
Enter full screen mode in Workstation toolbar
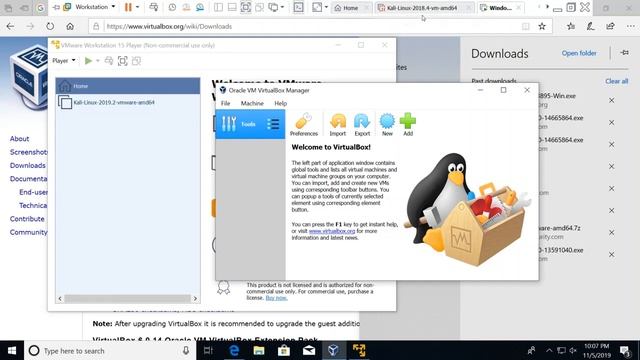point(246,7)
